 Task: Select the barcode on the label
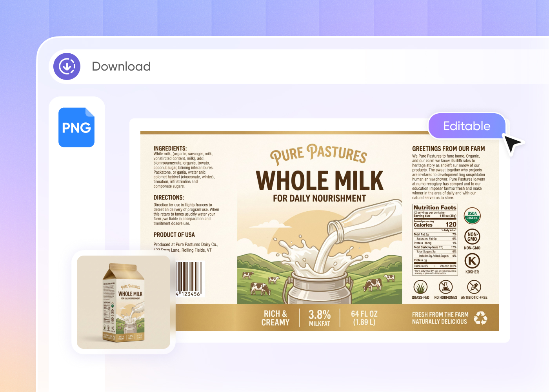tap(189, 279)
